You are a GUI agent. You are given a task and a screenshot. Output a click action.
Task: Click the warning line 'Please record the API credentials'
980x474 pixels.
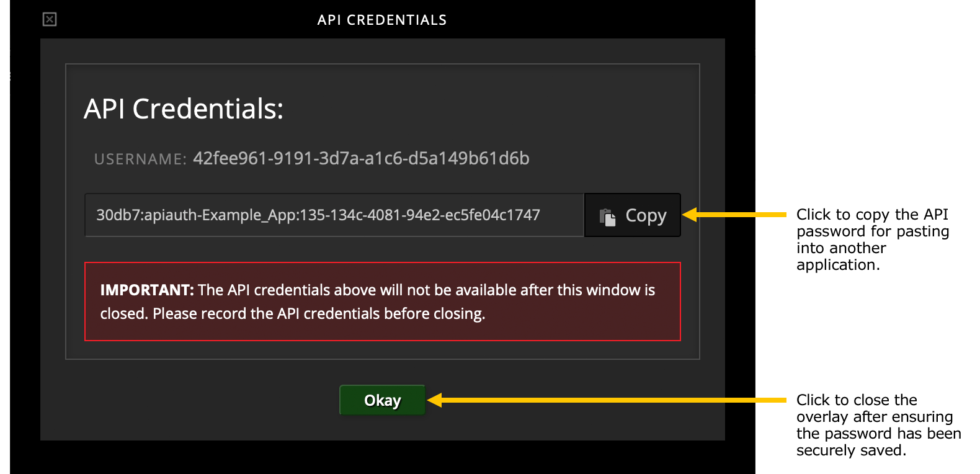(x=319, y=313)
